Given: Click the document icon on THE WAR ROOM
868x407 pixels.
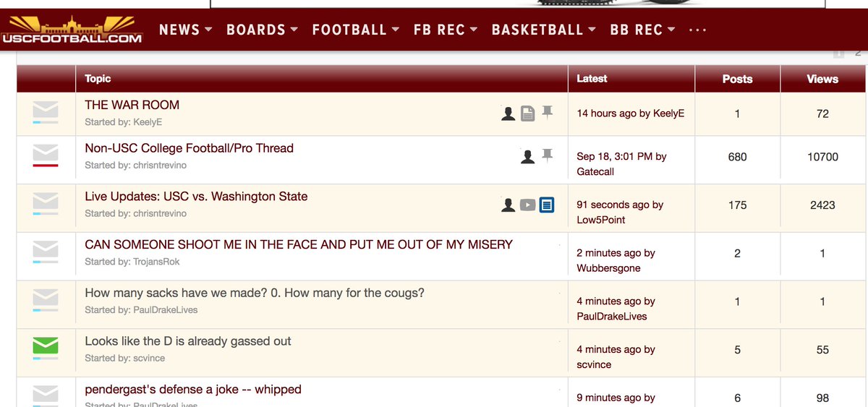Looking at the screenshot, I should [528, 113].
